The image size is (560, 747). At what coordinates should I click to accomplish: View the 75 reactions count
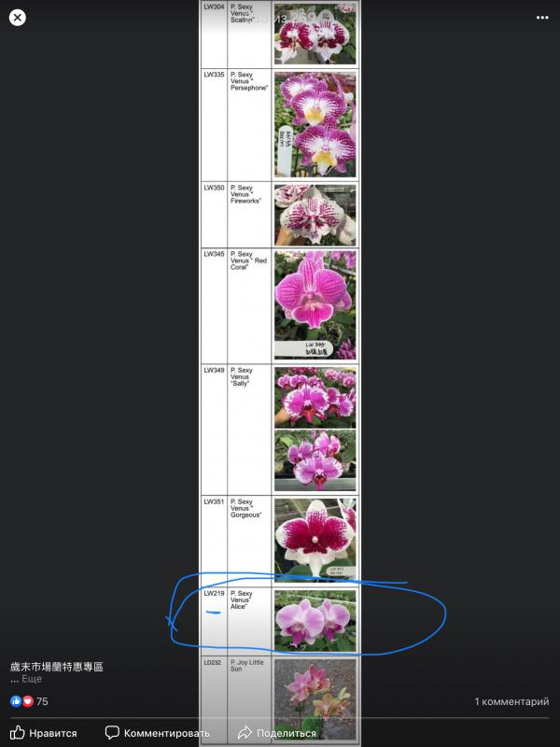(42, 701)
